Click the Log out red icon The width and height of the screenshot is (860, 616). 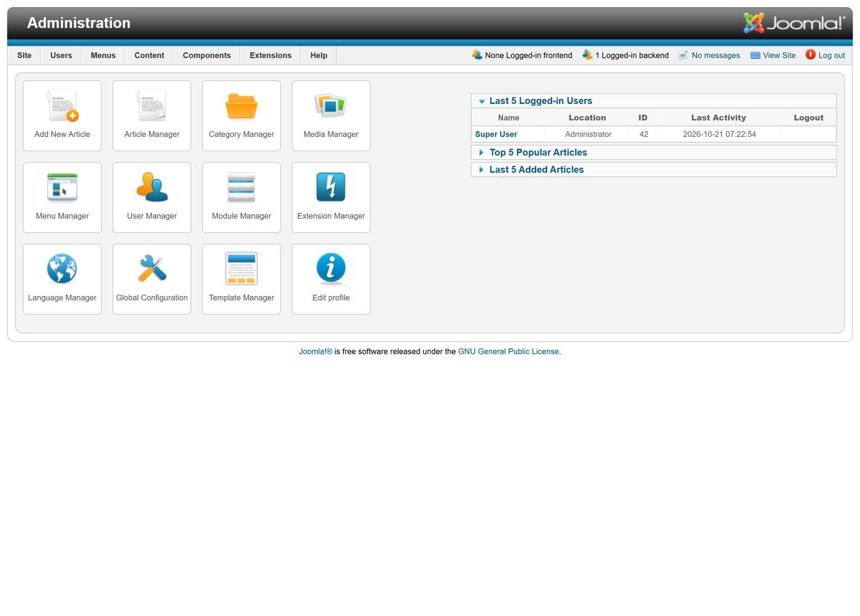point(810,55)
